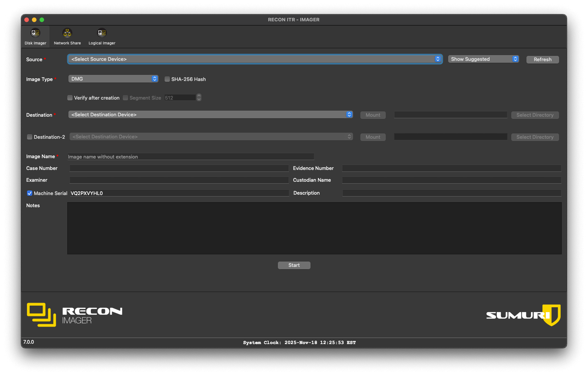Open the first Select Destination Device dropdown
Image resolution: width=588 pixels, height=376 pixels.
pos(211,115)
